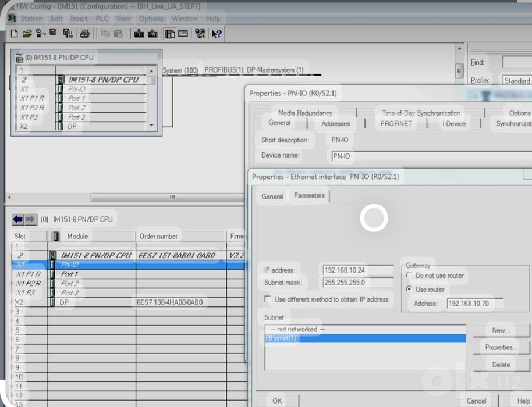
Task: Tick 'Use different method to obtain IP address'
Action: pos(268,299)
